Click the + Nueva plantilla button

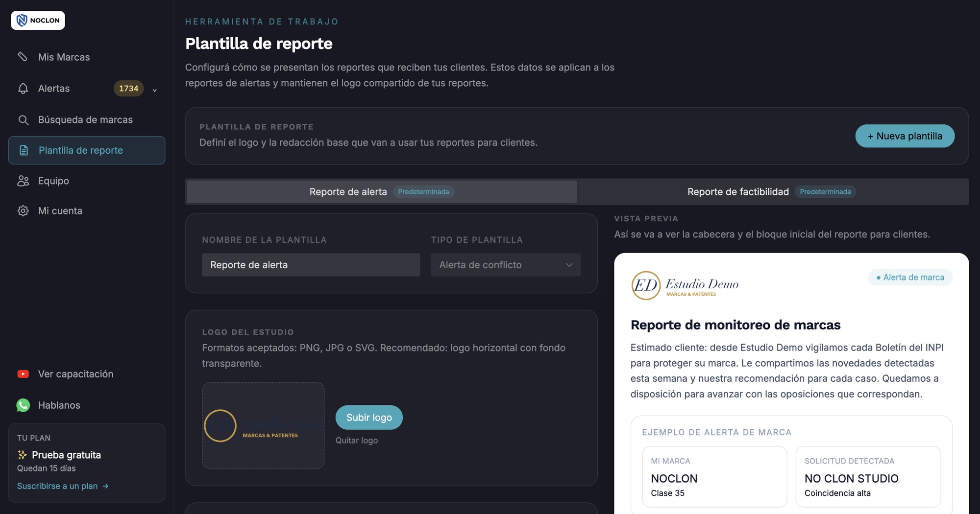(x=905, y=136)
